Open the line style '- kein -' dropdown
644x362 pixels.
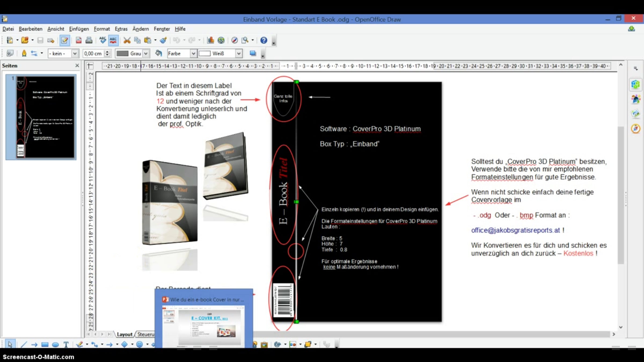(75, 53)
